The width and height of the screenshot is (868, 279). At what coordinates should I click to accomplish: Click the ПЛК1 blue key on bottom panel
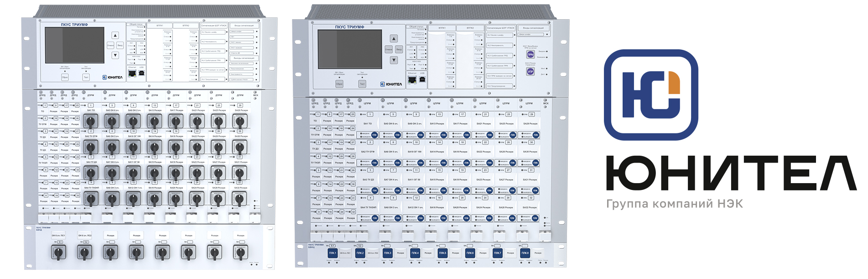coord(333,253)
